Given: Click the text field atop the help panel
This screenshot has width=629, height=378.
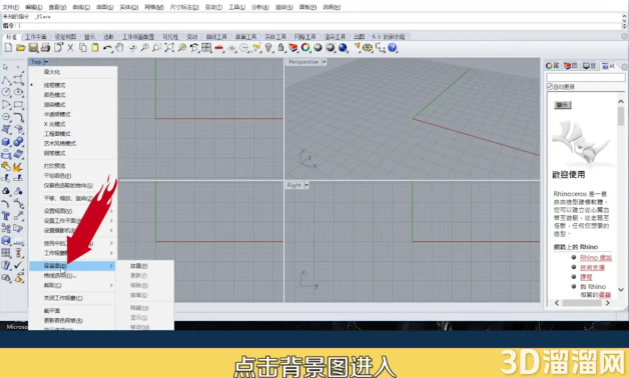Looking at the screenshot, I should [585, 77].
